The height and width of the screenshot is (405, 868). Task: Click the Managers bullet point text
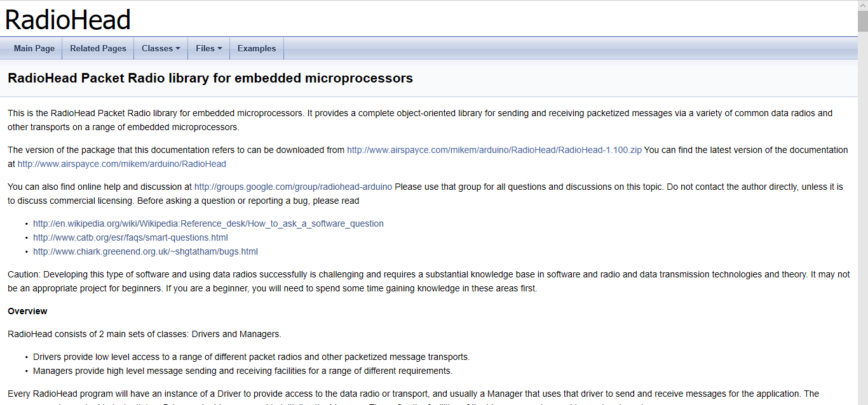(x=242, y=371)
